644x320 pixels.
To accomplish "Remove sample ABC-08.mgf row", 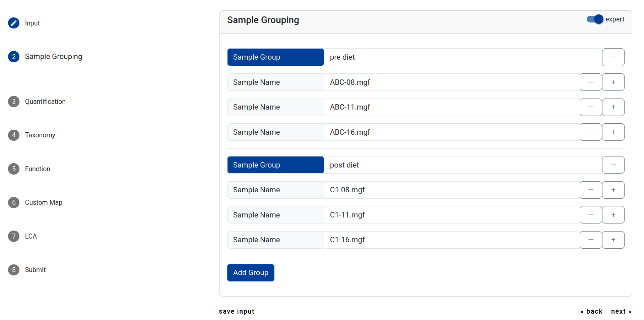I will pos(590,82).
